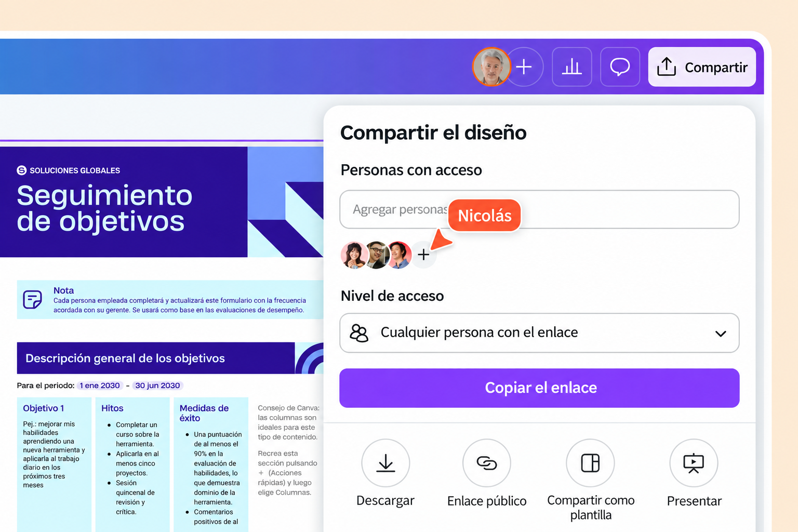
Task: Click the Objetivo 1 column heading
Action: 44,408
